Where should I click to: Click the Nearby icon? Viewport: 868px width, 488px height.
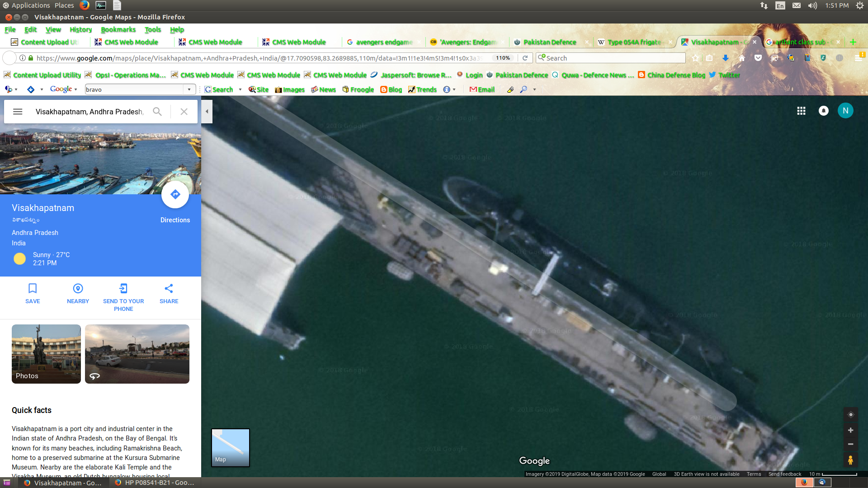pyautogui.click(x=78, y=288)
